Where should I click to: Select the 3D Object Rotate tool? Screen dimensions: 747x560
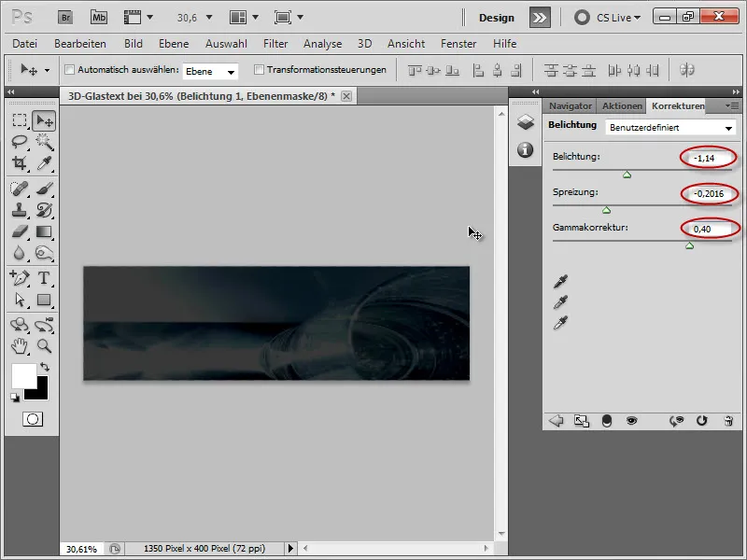pyautogui.click(x=20, y=325)
